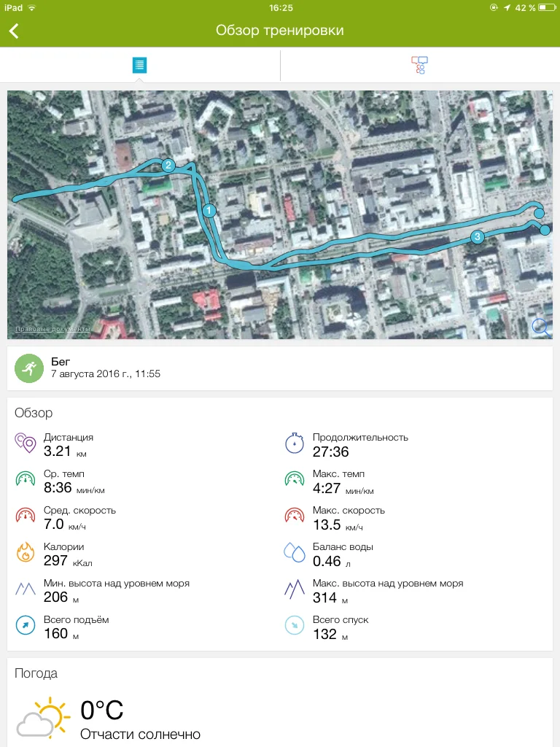
Task: Tap the partly sunny weather icon
Action: pyautogui.click(x=43, y=718)
